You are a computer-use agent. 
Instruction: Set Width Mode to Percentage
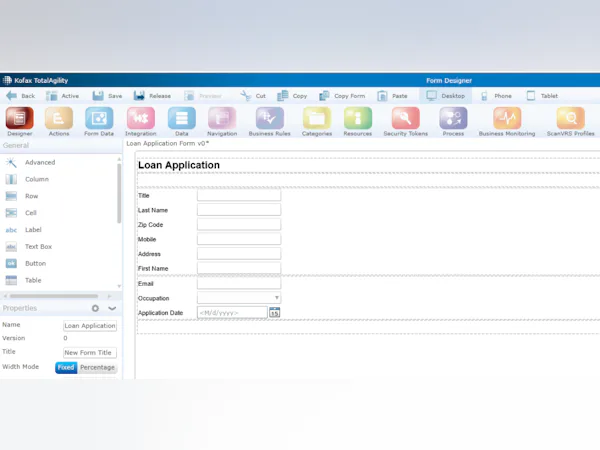97,367
